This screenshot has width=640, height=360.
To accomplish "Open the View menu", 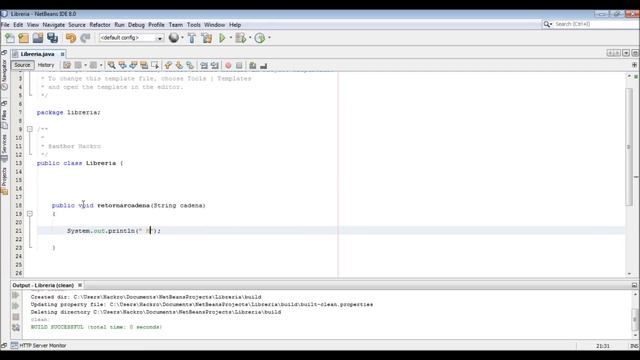I will (x=33, y=25).
